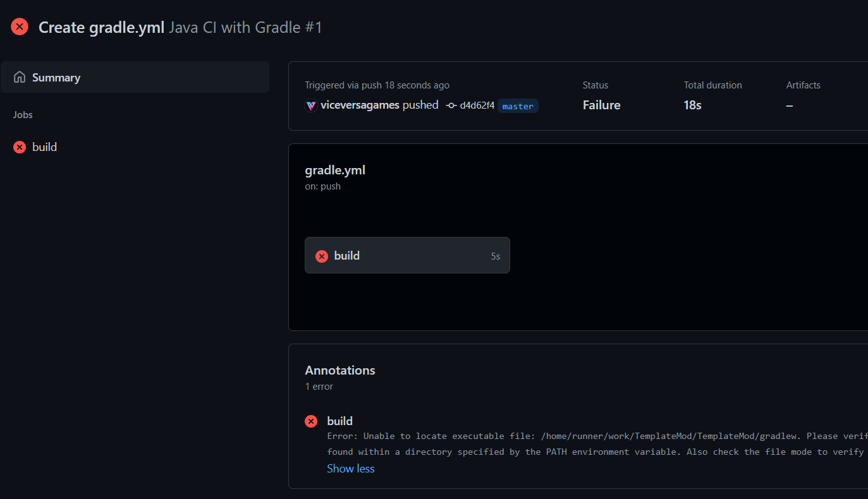
Task: Open the Summary tab in the sidebar
Action: click(x=135, y=77)
